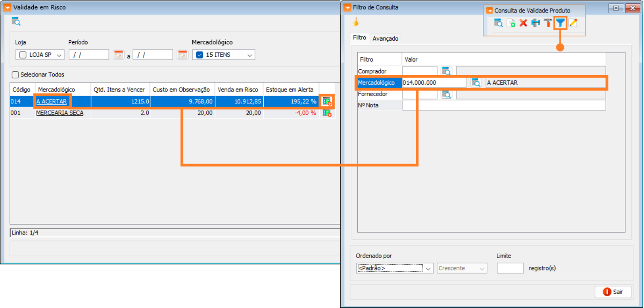Image resolution: width=644 pixels, height=308 pixels.
Task: Click the printer icon in Consulta toolbar
Action: pyautogui.click(x=535, y=23)
